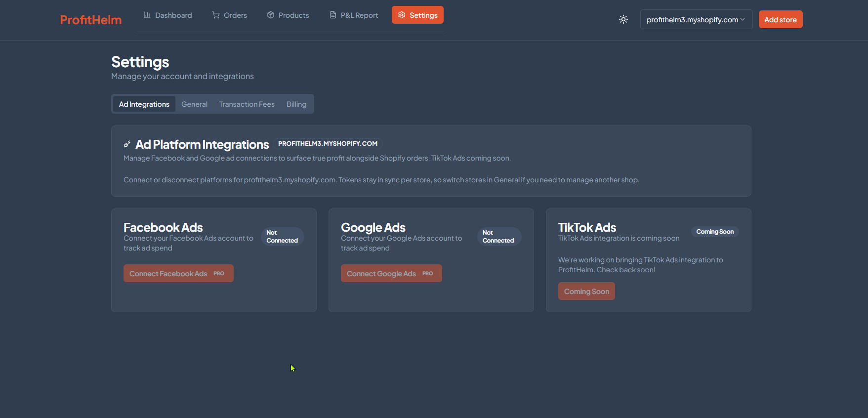Click the Coming Soon badge on TikTok card
The width and height of the screenshot is (868, 418).
click(x=715, y=231)
